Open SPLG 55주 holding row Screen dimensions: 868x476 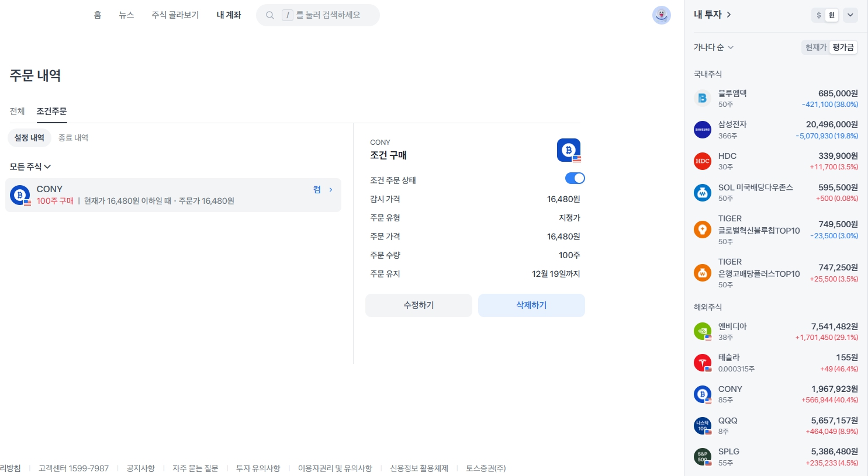(776, 457)
